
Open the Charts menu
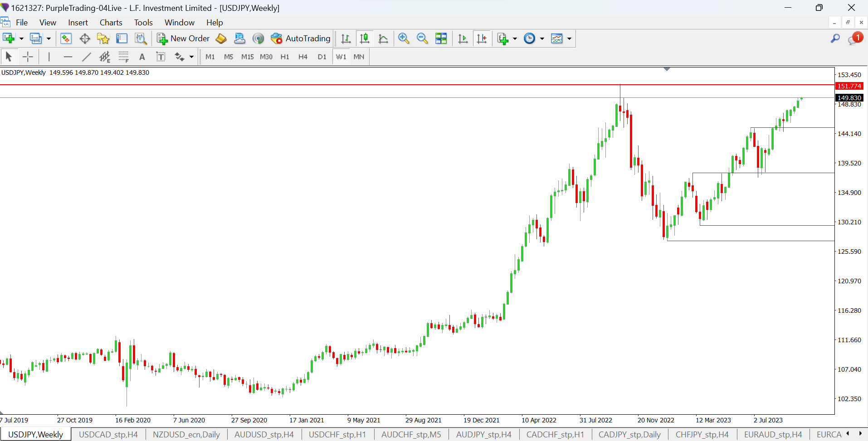coord(111,23)
